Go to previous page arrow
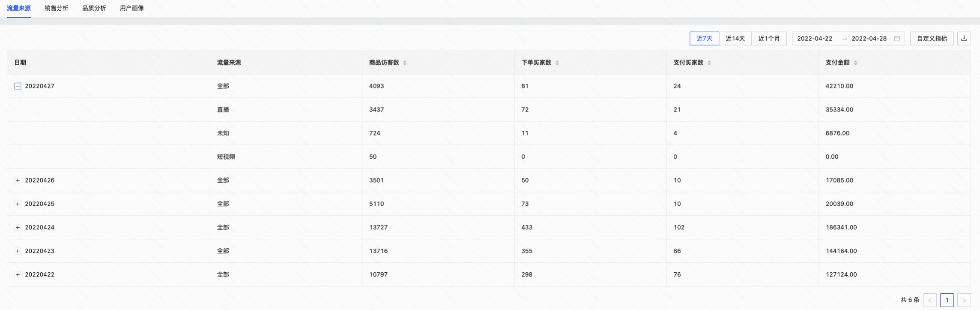 tap(930, 300)
